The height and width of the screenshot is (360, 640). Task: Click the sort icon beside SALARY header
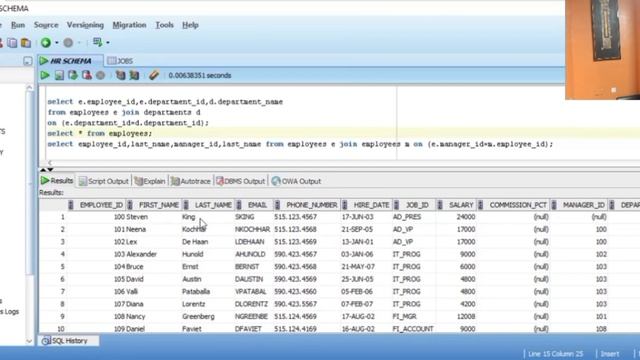[440, 205]
